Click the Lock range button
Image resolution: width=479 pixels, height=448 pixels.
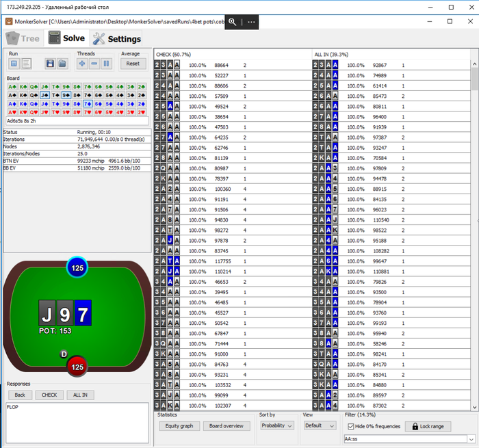428,426
